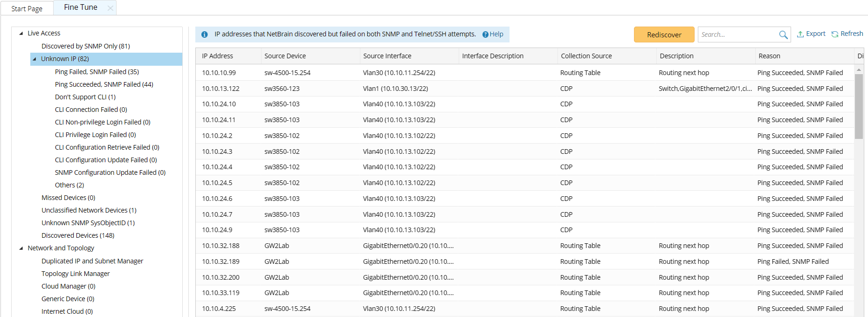Click the Export icon

[x=800, y=34]
